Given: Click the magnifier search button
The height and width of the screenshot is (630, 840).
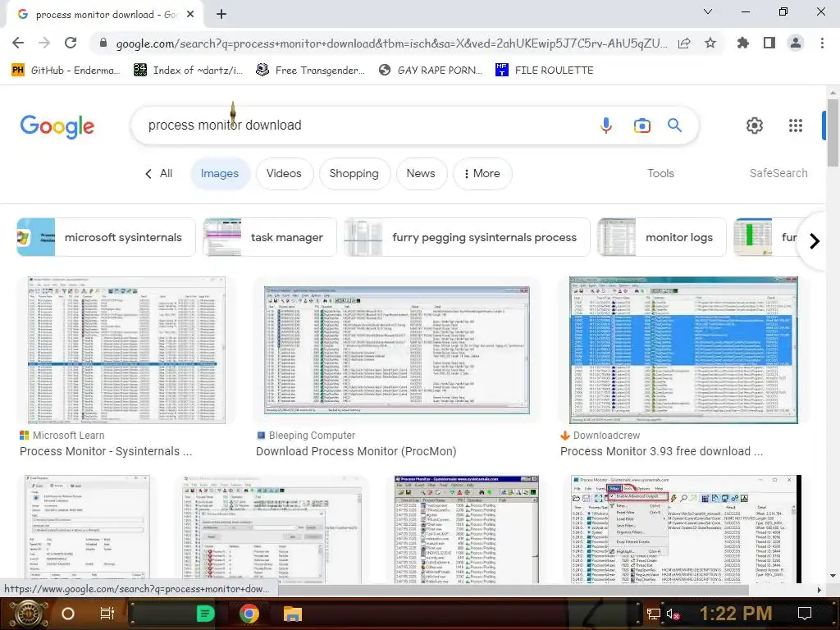Looking at the screenshot, I should click(674, 126).
